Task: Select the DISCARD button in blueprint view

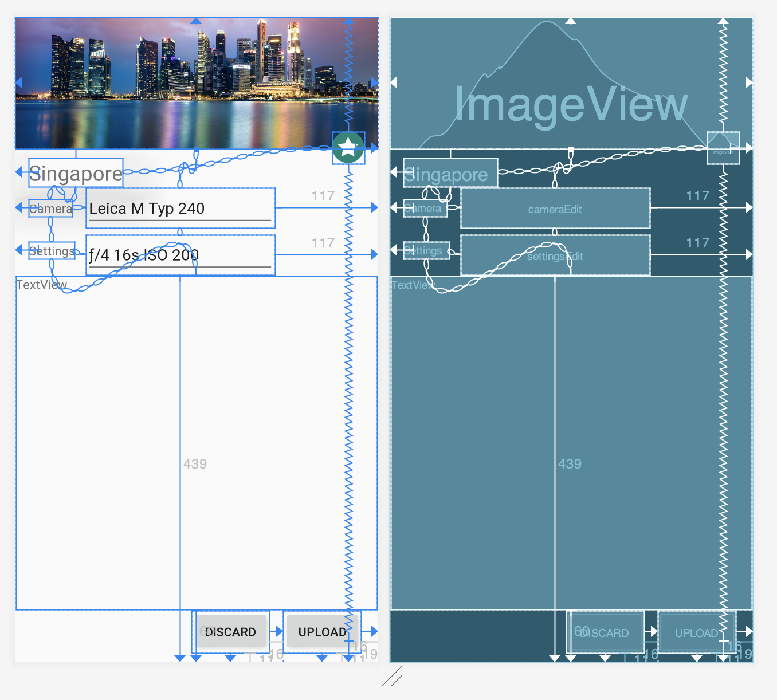Action: pyautogui.click(x=605, y=632)
